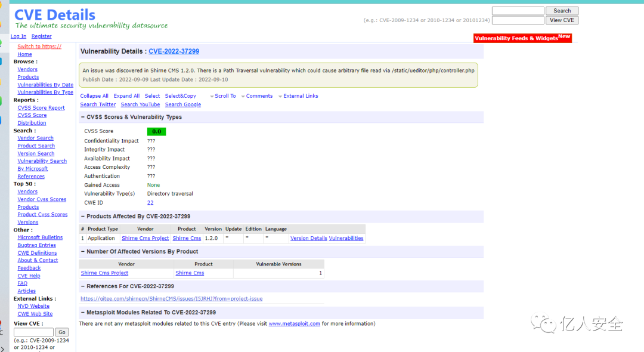Image resolution: width=644 pixels, height=352 pixels.
Task: Collapse References For CVE-2022-37299 section
Action: tap(82, 286)
